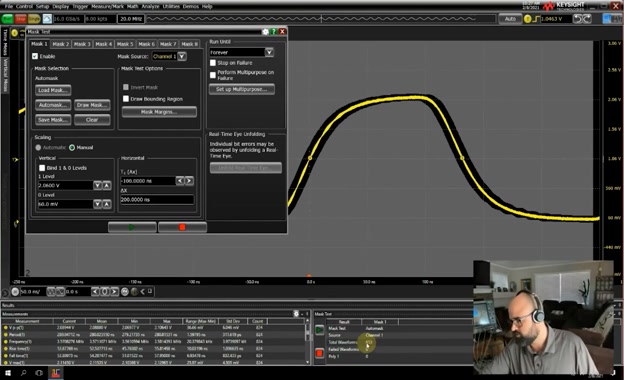Click zoom out timebase waveform icon
Screen dimensions: 624x380
tap(51, 292)
